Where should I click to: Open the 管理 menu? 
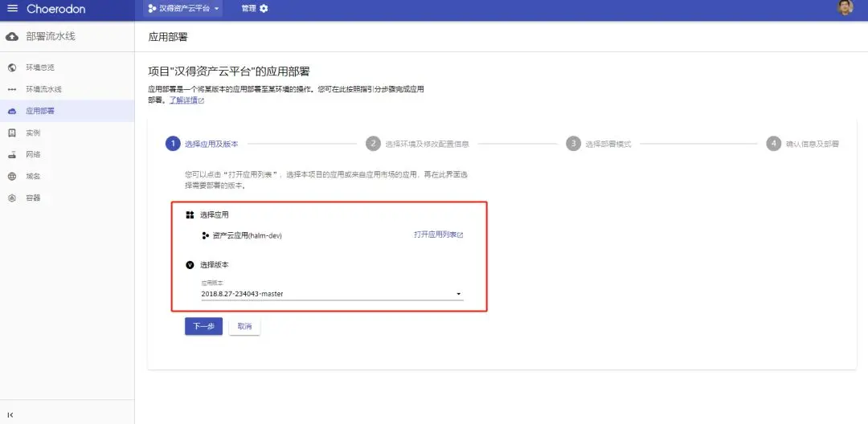pos(255,8)
